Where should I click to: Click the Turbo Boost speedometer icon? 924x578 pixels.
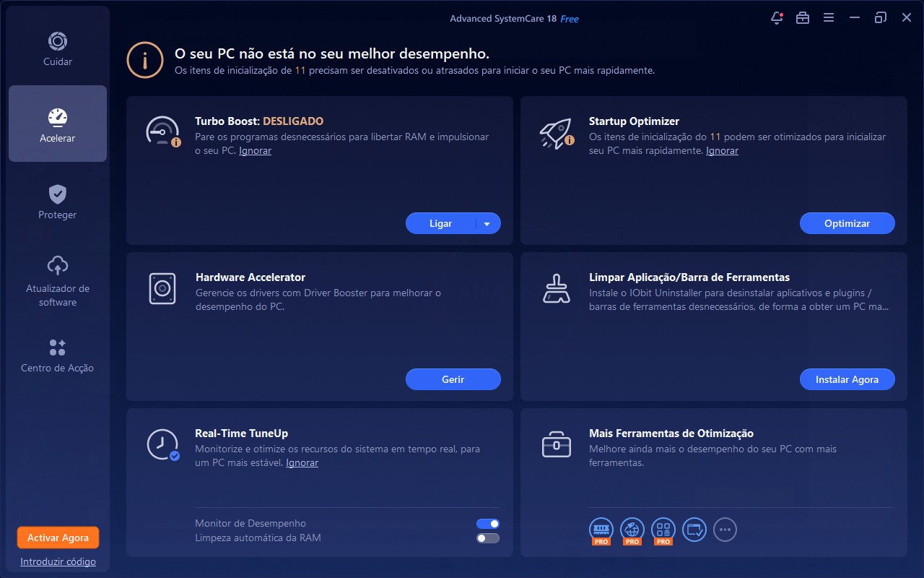(x=162, y=131)
